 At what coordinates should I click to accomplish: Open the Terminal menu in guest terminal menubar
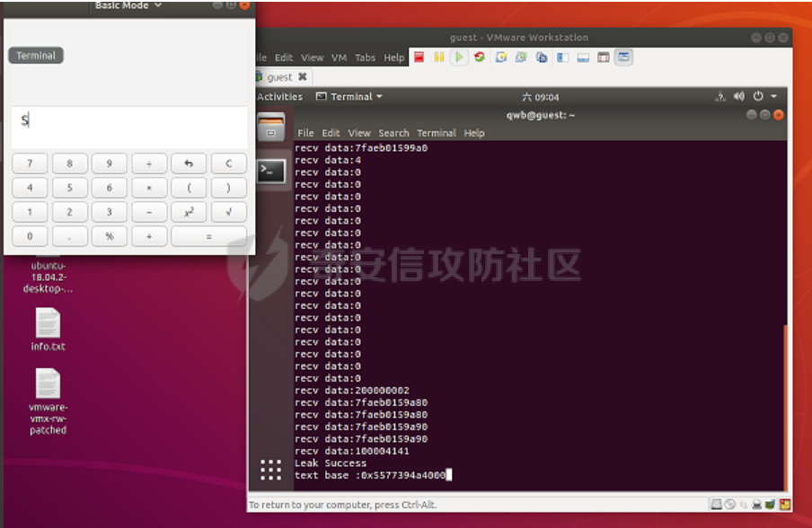(437, 134)
